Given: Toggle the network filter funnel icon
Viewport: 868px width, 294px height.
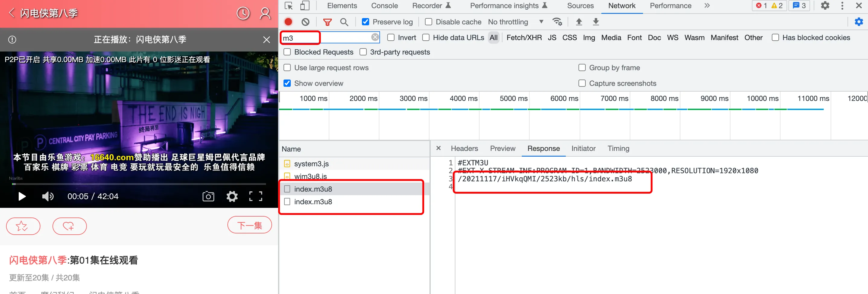Looking at the screenshot, I should click(x=327, y=22).
